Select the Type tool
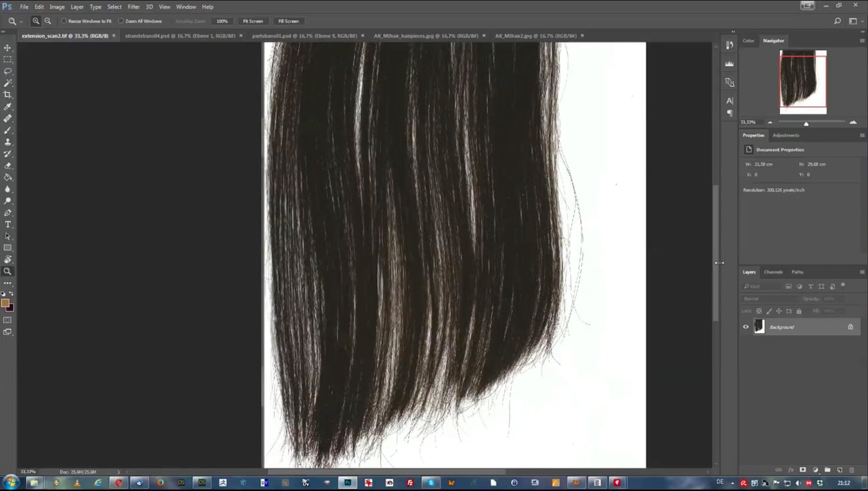The width and height of the screenshot is (868, 491). (8, 224)
